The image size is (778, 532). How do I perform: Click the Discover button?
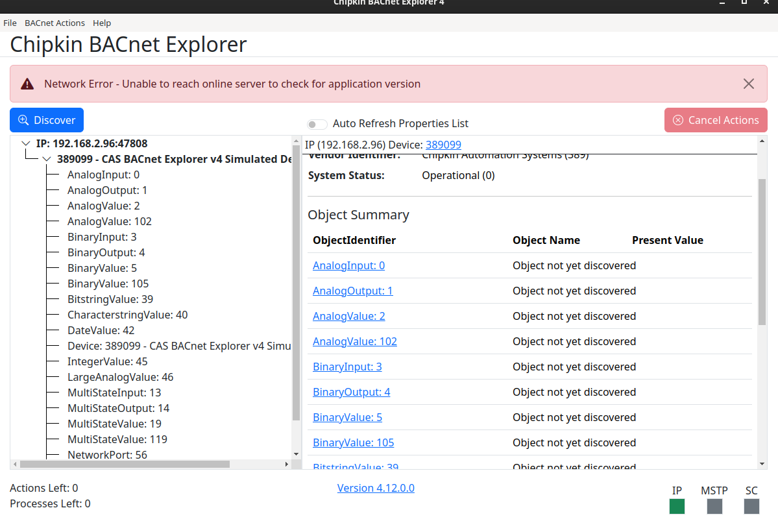click(47, 120)
